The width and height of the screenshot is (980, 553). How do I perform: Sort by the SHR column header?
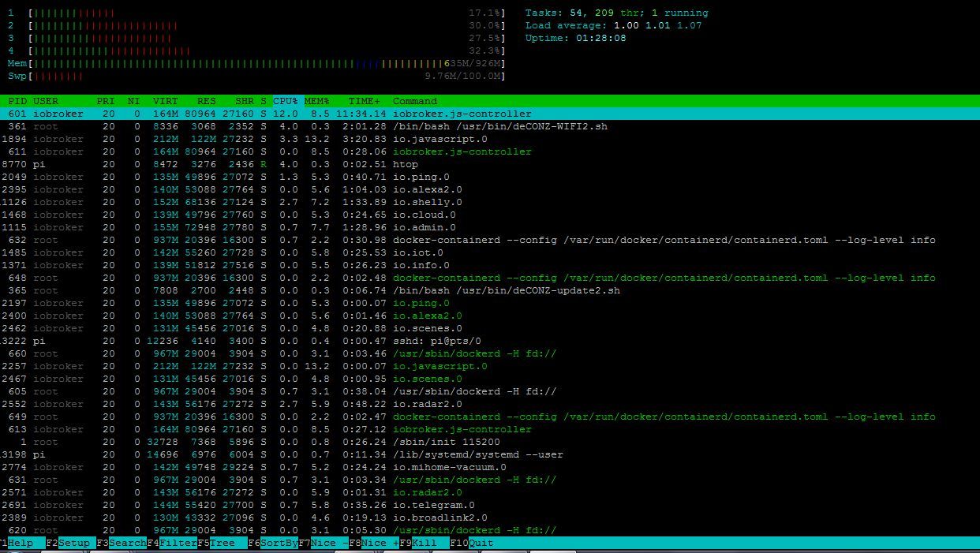pyautogui.click(x=245, y=101)
